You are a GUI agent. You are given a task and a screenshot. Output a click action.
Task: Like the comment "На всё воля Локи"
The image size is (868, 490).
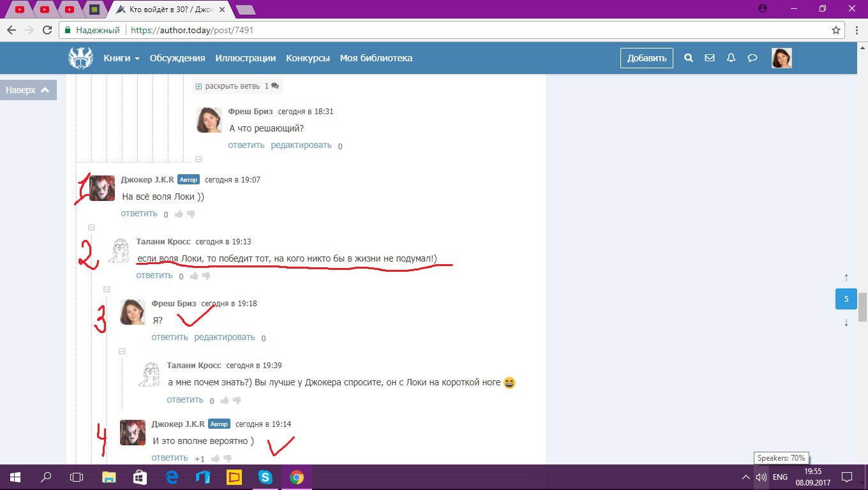pyautogui.click(x=179, y=214)
